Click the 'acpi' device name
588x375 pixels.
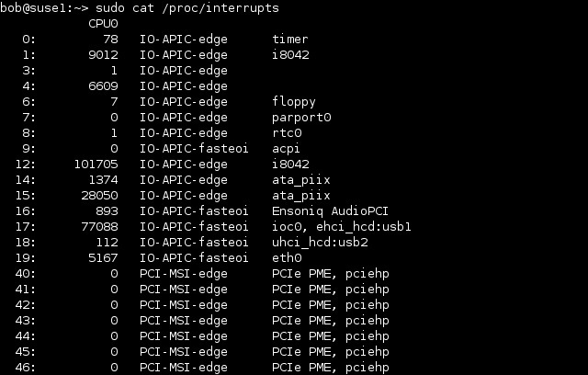pos(286,149)
